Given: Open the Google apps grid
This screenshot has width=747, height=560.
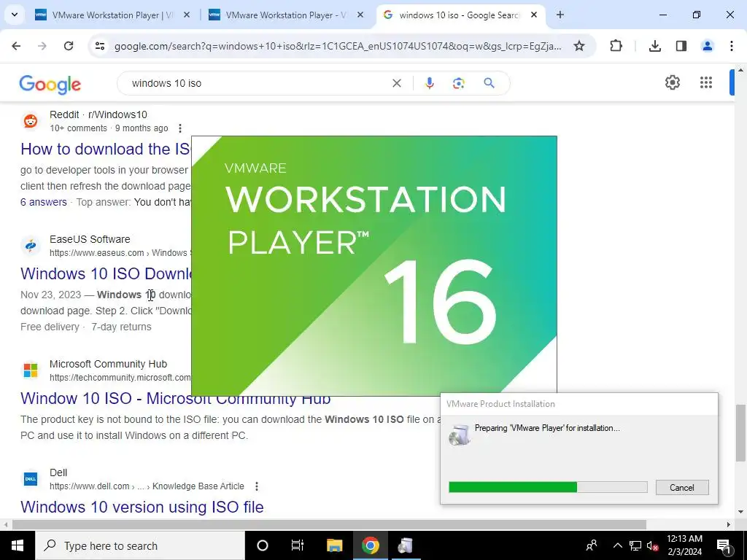Looking at the screenshot, I should tap(706, 82).
